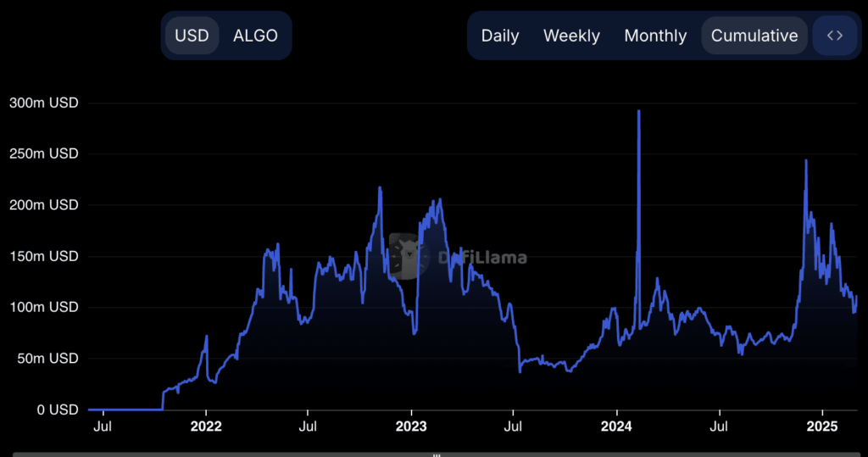Click the chart zoom slider bar at bottom
Screen dimensions: 868x457
point(434,454)
